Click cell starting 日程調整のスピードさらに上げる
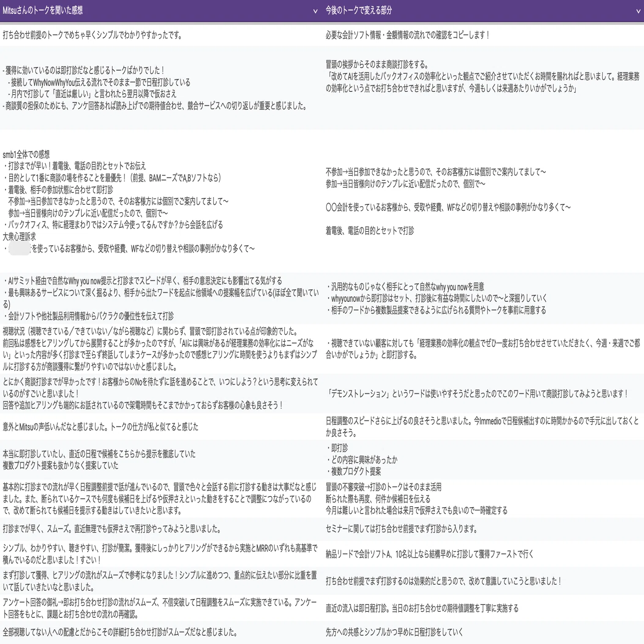This screenshot has width=644, height=644. (483, 427)
